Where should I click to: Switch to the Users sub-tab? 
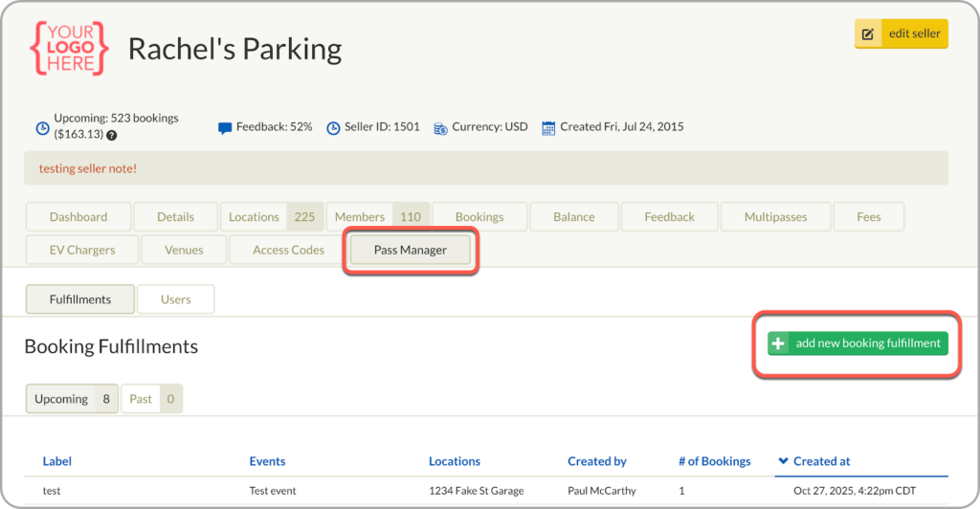point(175,299)
